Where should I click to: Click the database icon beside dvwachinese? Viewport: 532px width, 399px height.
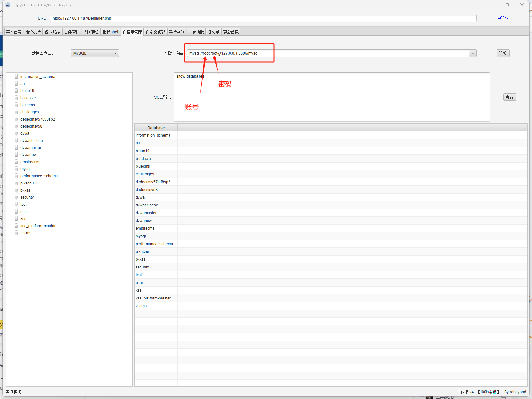tap(16, 141)
